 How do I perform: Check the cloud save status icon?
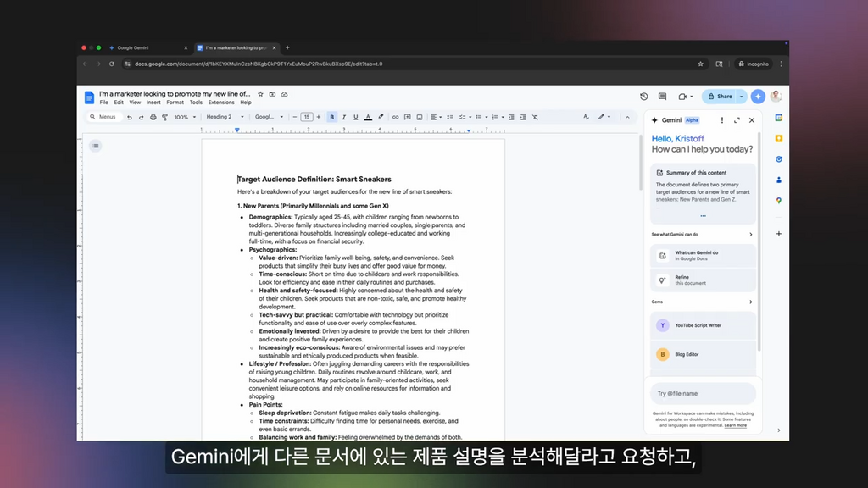click(x=285, y=94)
